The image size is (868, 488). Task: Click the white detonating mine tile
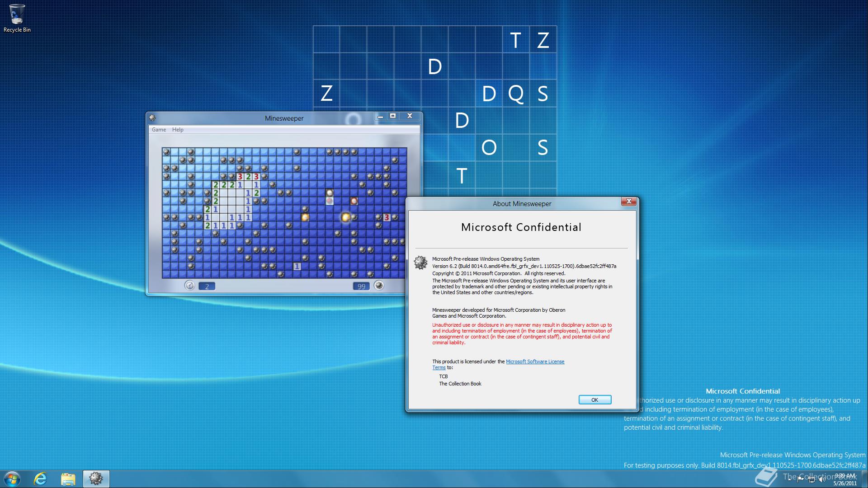point(330,193)
